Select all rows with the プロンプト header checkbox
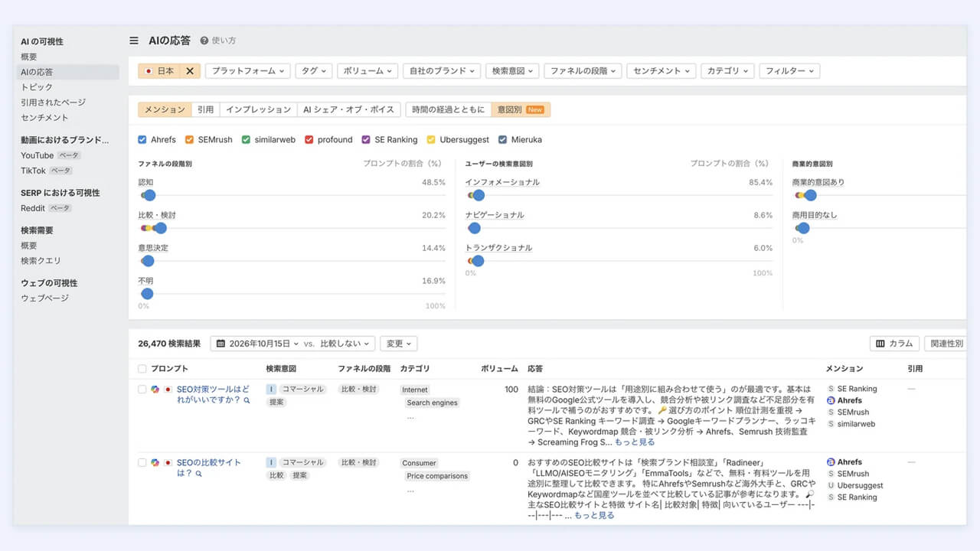This screenshot has width=980, height=551. 142,369
